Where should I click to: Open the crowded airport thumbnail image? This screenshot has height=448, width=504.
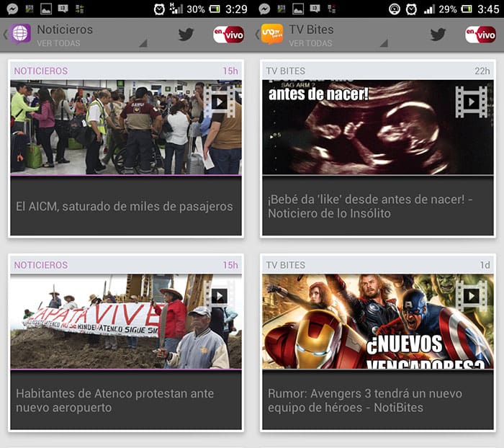126,127
